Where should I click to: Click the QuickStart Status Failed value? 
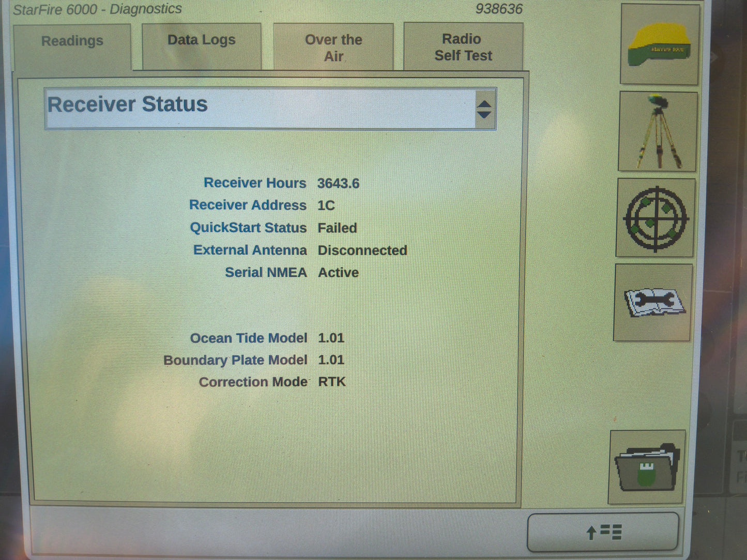click(x=337, y=228)
